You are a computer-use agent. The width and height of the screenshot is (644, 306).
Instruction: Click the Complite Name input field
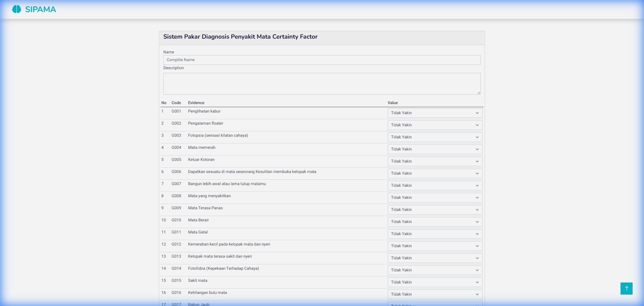pos(322,60)
